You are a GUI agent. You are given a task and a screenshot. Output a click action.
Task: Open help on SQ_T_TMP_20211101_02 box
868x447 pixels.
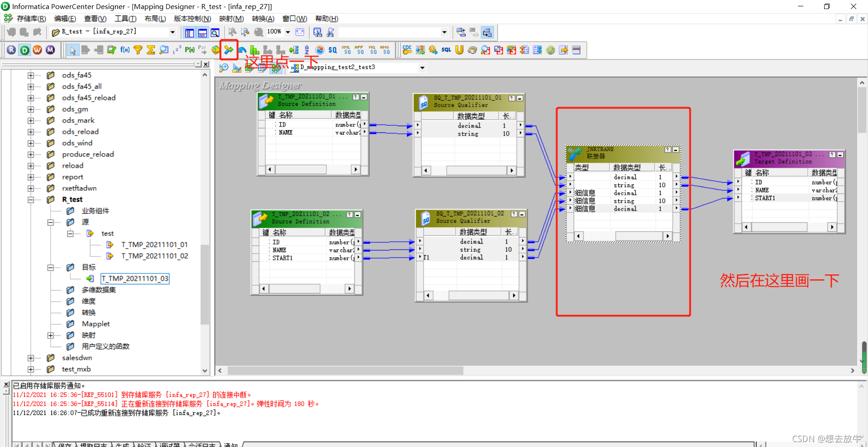point(514,214)
